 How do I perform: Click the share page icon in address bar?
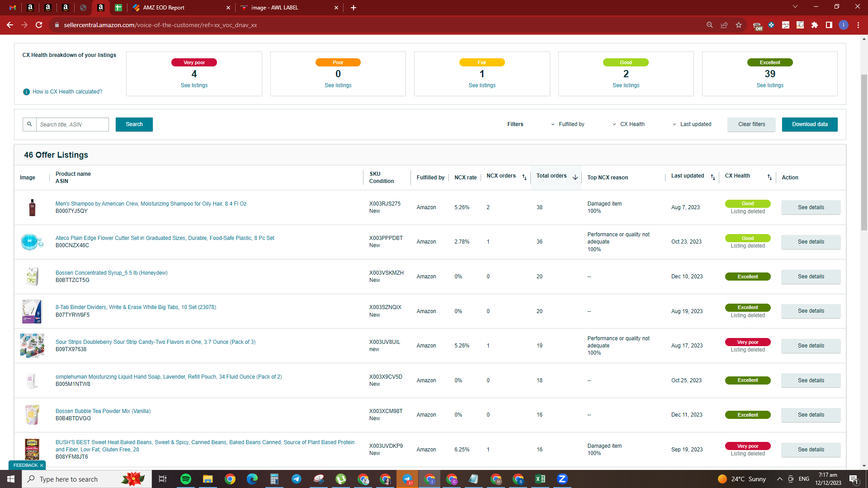pyautogui.click(x=724, y=25)
